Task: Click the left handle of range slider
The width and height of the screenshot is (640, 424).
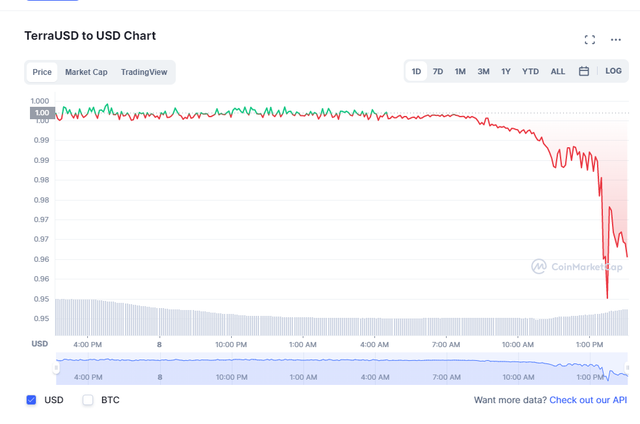Action: point(56,368)
